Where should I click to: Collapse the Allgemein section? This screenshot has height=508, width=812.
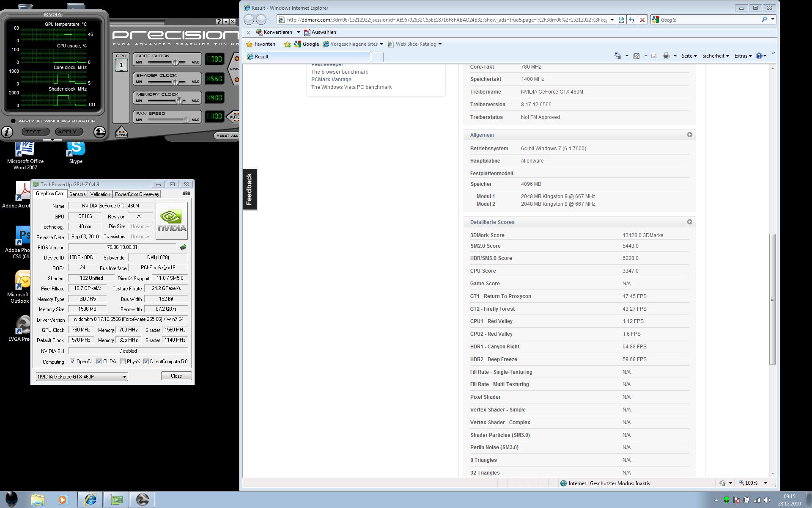[x=690, y=135]
